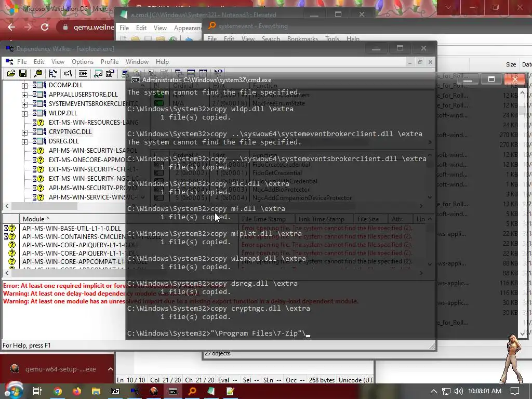This screenshot has height=399, width=532.
Task: Expand the WLDP.DLL tree node
Action: [x=24, y=114]
